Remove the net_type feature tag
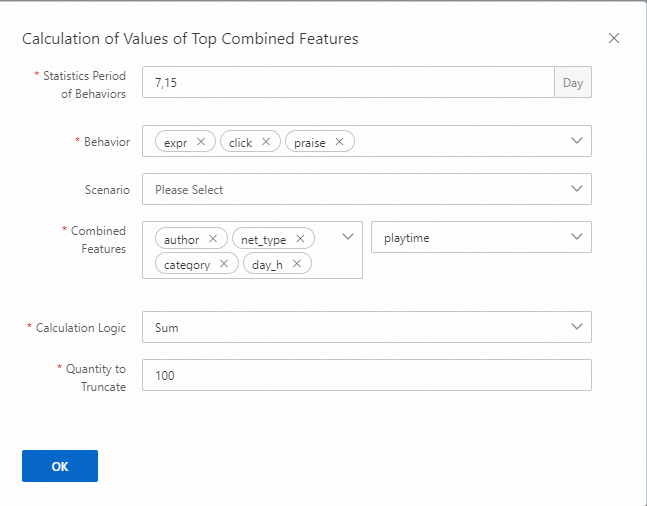This screenshot has height=506, width=647. [300, 239]
